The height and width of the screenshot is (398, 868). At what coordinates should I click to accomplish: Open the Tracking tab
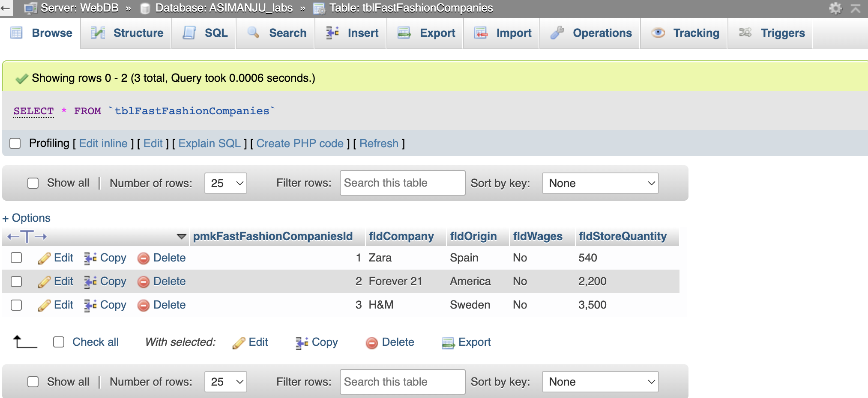(x=684, y=33)
